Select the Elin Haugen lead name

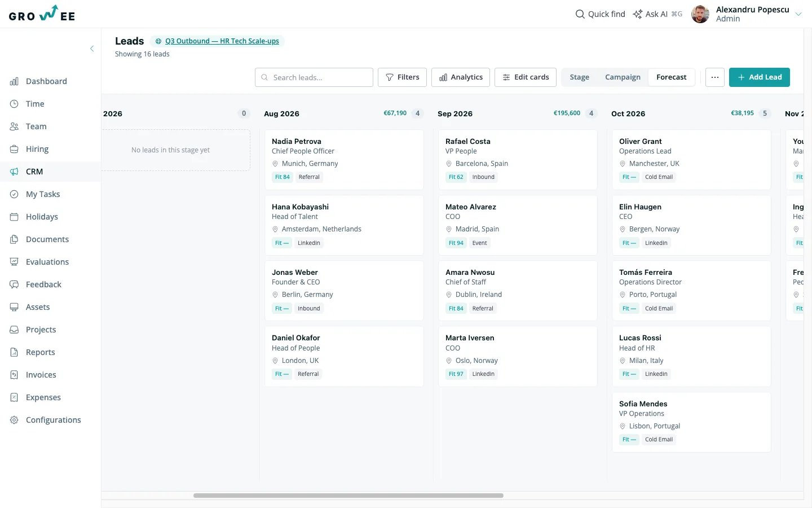point(640,207)
